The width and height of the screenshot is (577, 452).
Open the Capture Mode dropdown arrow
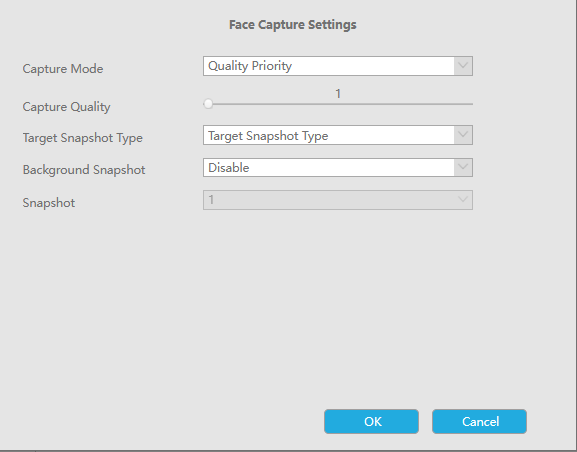463,66
